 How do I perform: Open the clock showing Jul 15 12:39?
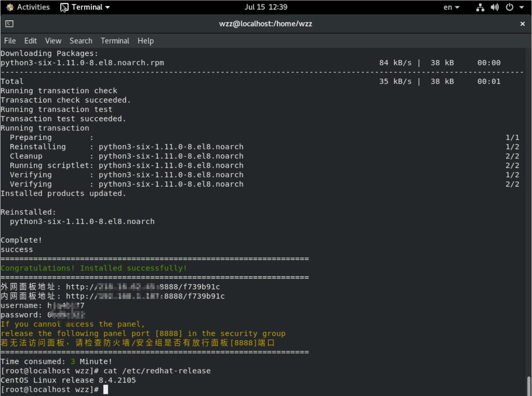(x=266, y=7)
